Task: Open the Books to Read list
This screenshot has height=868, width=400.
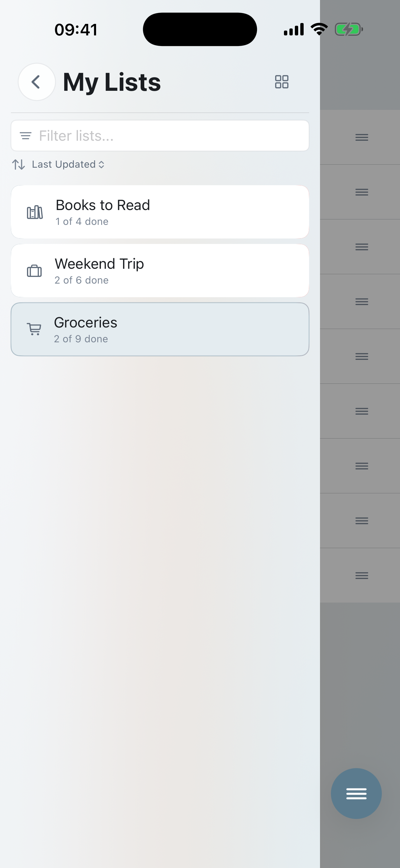Action: (x=160, y=212)
